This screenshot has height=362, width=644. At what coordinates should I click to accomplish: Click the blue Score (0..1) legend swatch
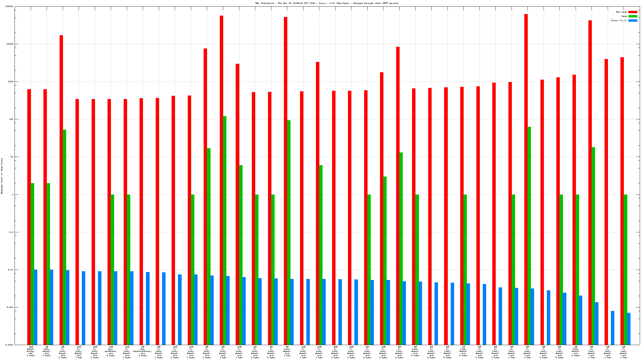point(633,20)
